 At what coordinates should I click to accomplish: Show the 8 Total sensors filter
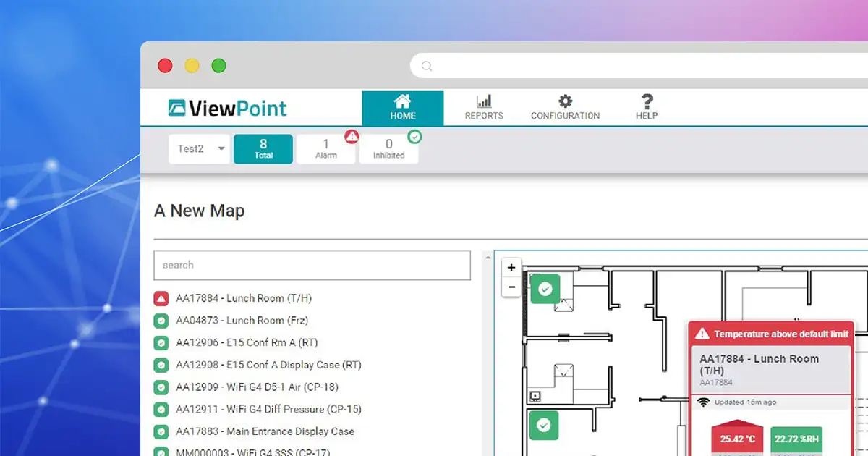point(263,149)
